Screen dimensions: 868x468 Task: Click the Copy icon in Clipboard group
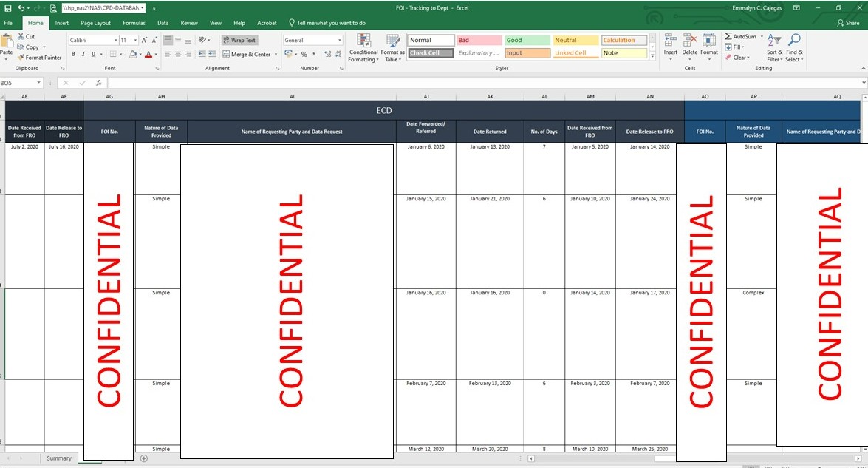(21, 47)
